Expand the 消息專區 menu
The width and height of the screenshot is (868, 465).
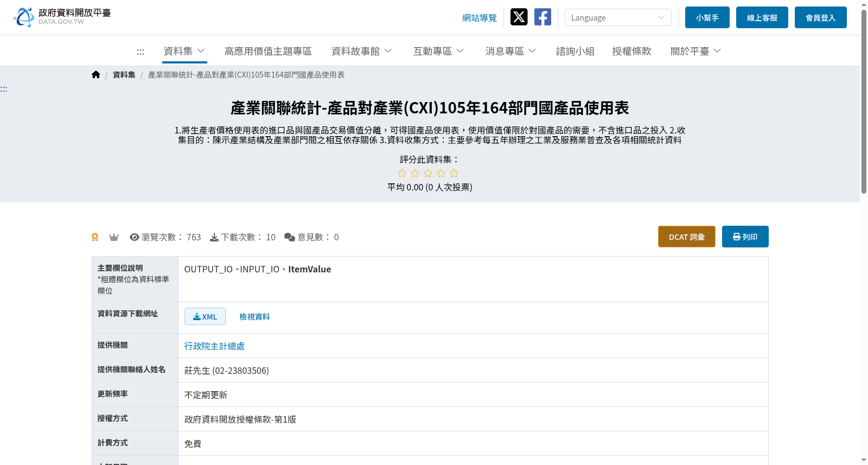[510, 51]
